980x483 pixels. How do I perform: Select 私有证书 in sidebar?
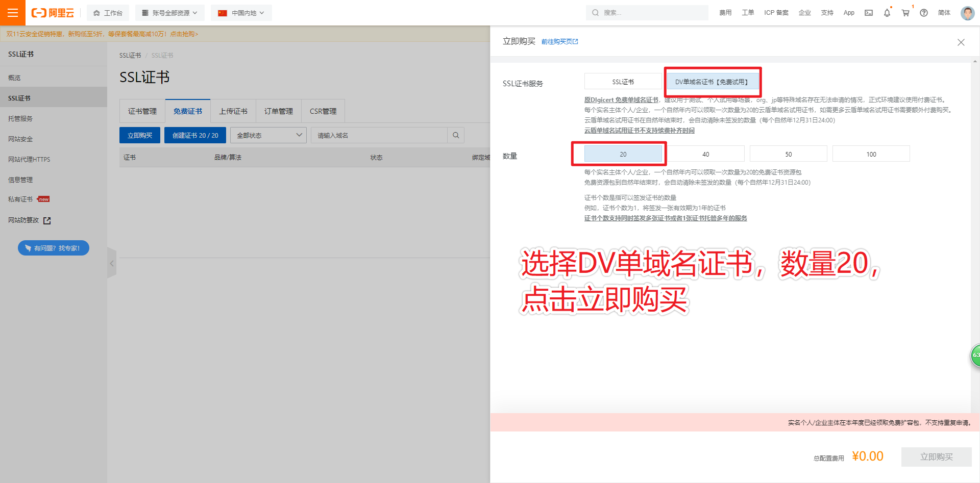54,199
